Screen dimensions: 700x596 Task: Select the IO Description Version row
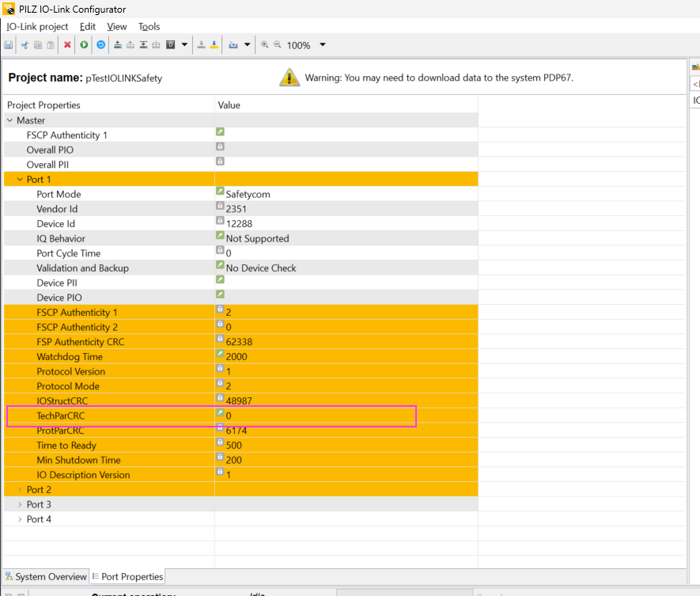tap(240, 475)
